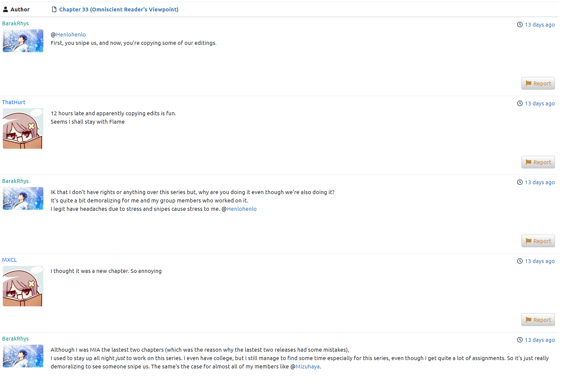Report BarakRhys's first comment about copying editings
Viewport: 562px width, 392px height.
538,83
